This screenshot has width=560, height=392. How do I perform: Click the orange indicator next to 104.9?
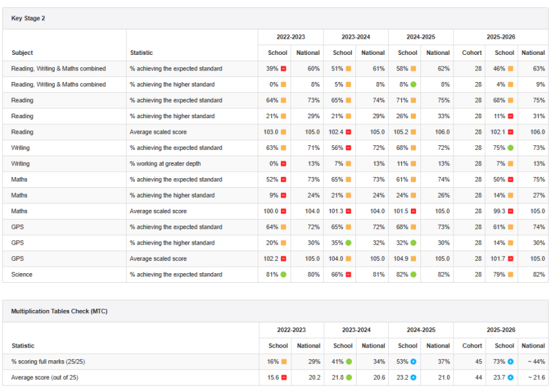coord(413,259)
